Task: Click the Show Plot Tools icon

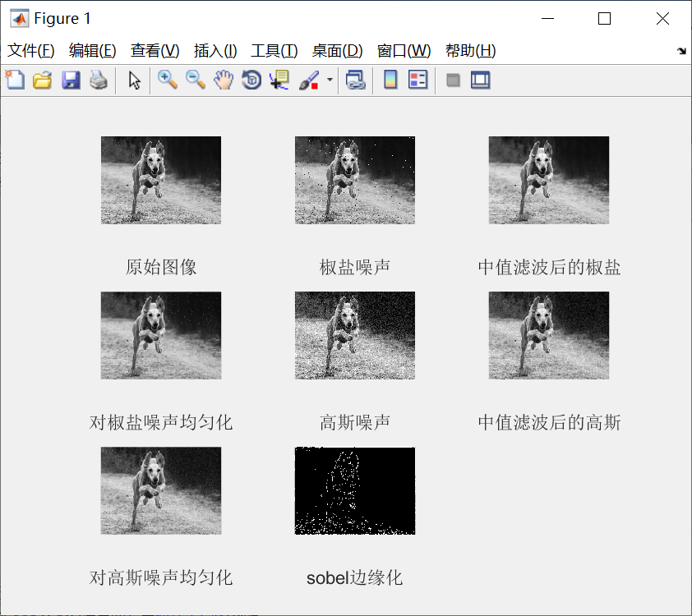Action: [x=480, y=80]
